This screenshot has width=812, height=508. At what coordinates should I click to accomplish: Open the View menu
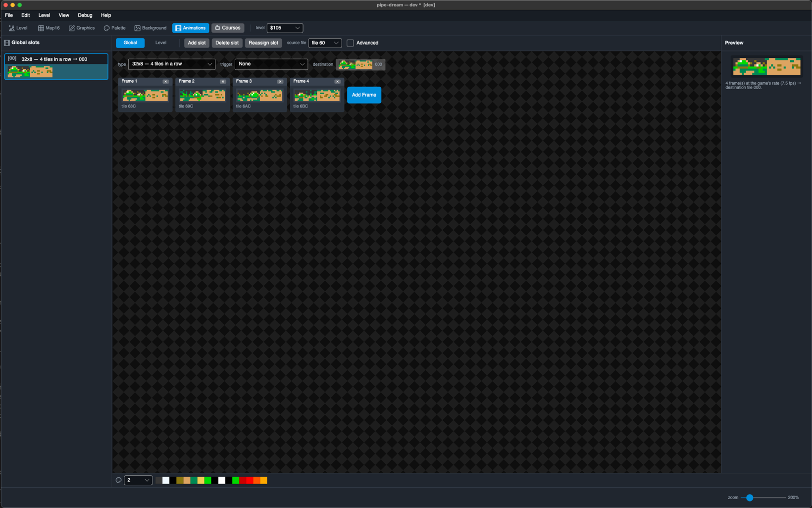(64, 15)
